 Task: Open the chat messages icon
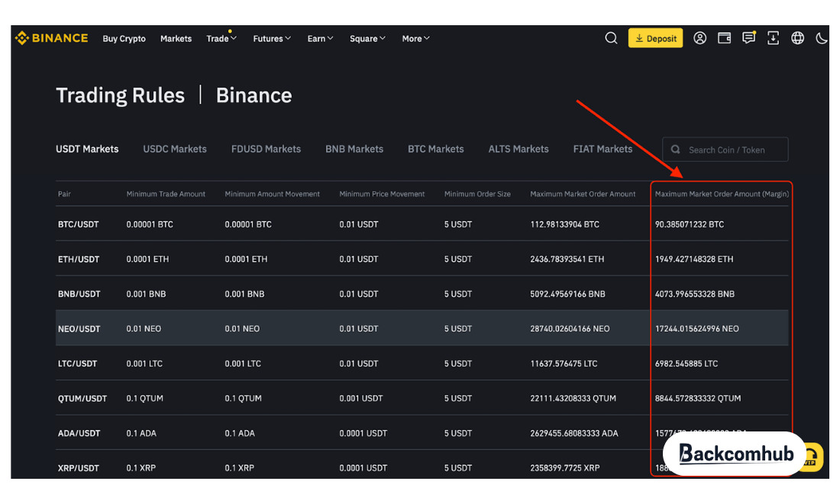tap(749, 37)
